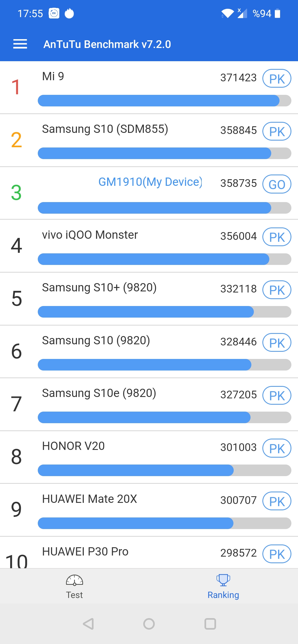Tap the recent apps square button
Image resolution: width=298 pixels, height=644 pixels.
[x=210, y=624]
